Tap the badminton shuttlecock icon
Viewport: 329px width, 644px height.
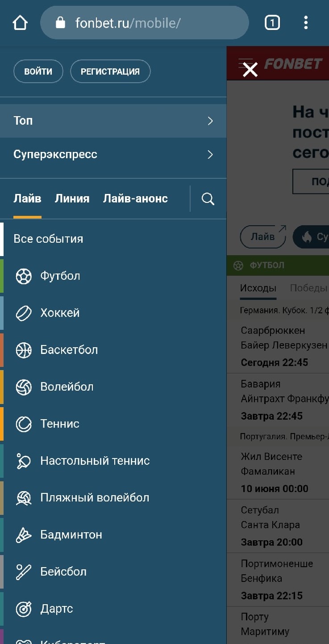point(24,535)
